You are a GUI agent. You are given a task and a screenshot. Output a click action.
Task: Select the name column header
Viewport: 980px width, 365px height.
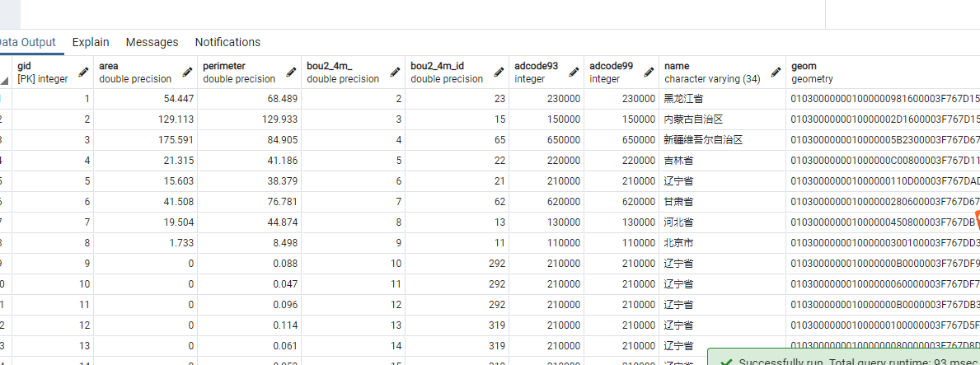pos(722,73)
